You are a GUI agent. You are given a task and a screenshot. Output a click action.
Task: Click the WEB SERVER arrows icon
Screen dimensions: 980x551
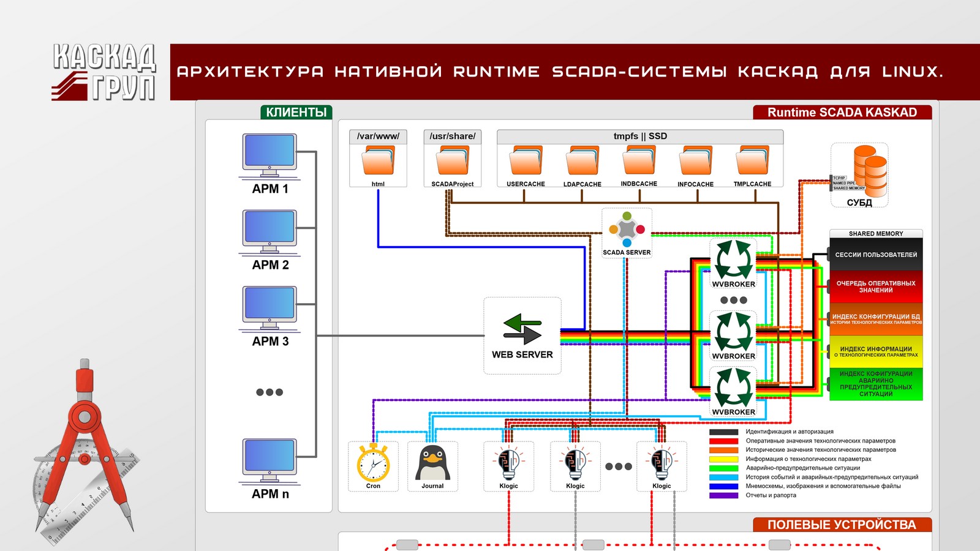(522, 328)
